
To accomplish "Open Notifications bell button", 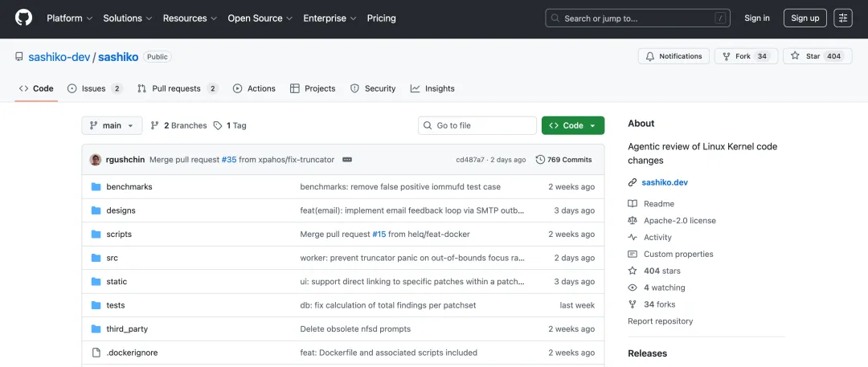I will click(674, 56).
